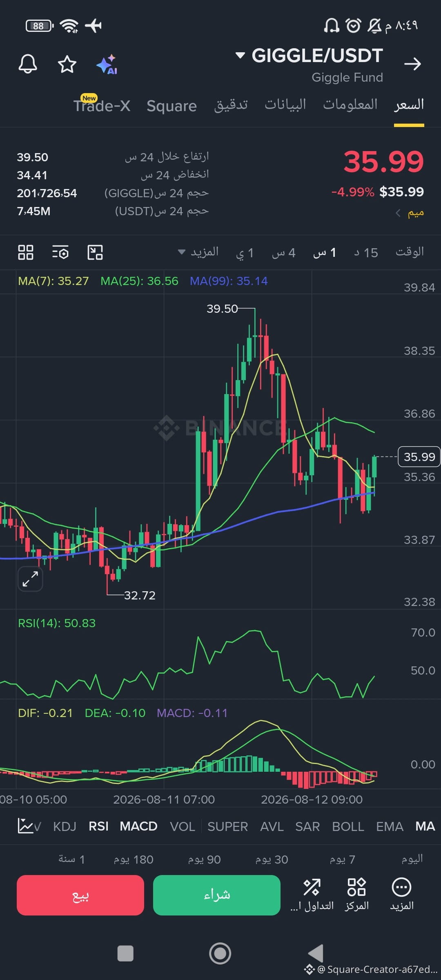441x980 pixels.
Task: Select the 15 د timeframe
Action: coord(366,253)
